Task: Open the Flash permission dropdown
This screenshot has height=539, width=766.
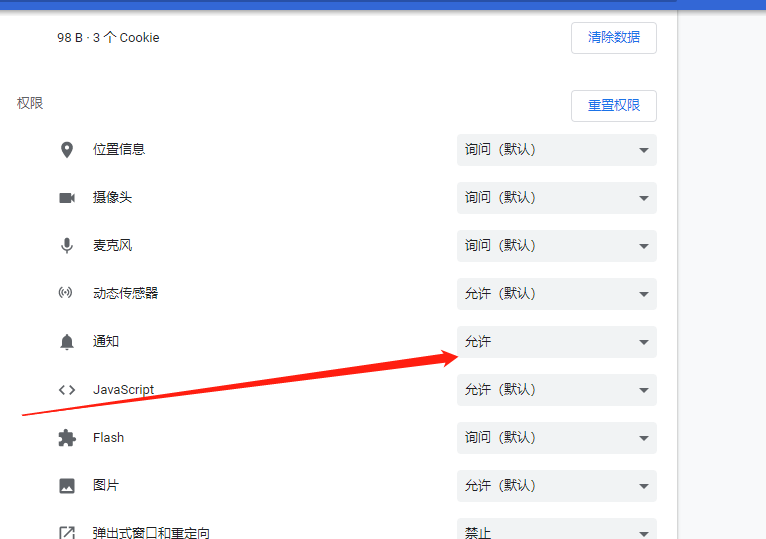Action: point(556,438)
